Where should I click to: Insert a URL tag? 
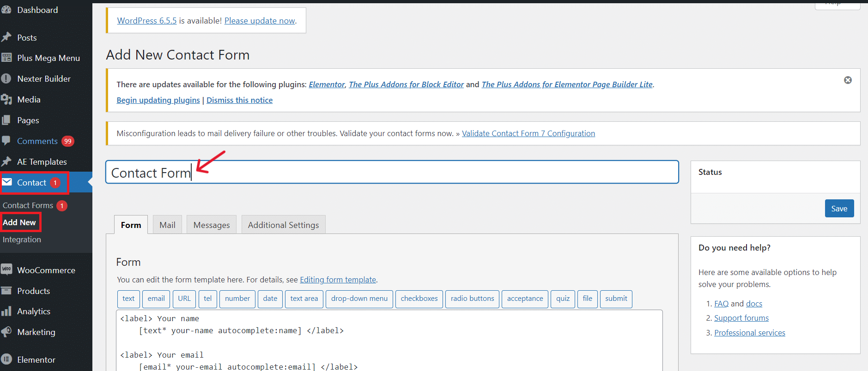[x=184, y=299]
